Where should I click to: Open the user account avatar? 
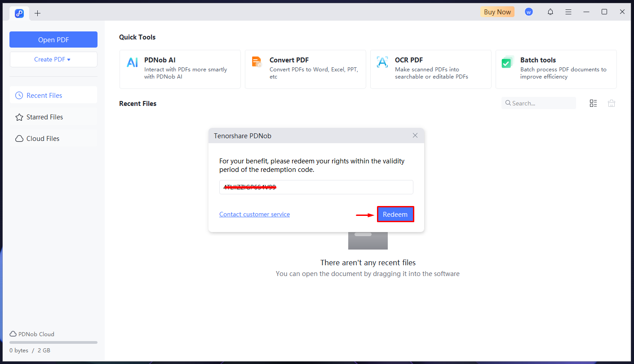pyautogui.click(x=529, y=12)
